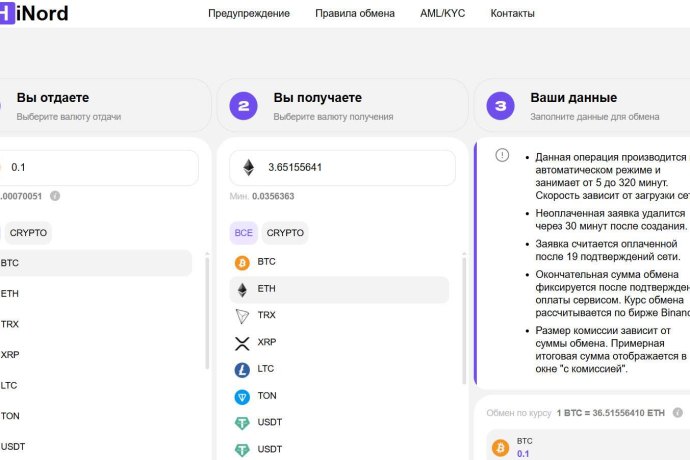The height and width of the screenshot is (460, 690).
Task: Click exchange rate 1 BTC = 36.51556410 ETH
Action: 610,413
